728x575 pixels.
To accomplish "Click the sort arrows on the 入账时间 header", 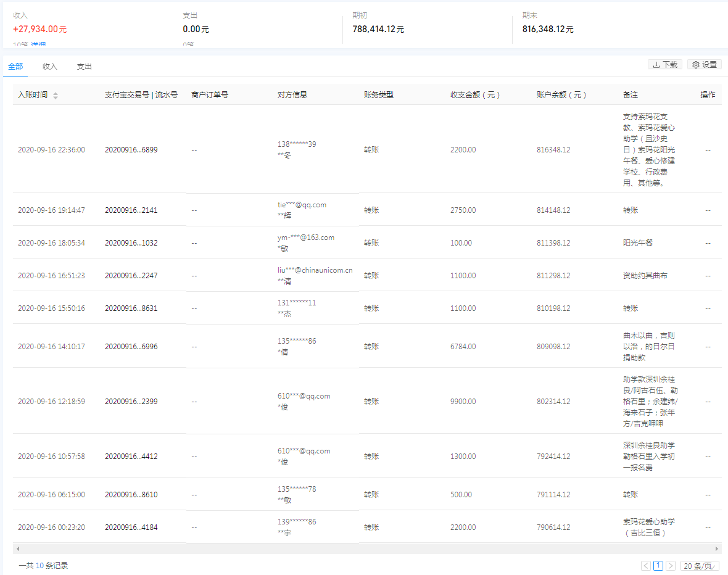I will (54, 95).
